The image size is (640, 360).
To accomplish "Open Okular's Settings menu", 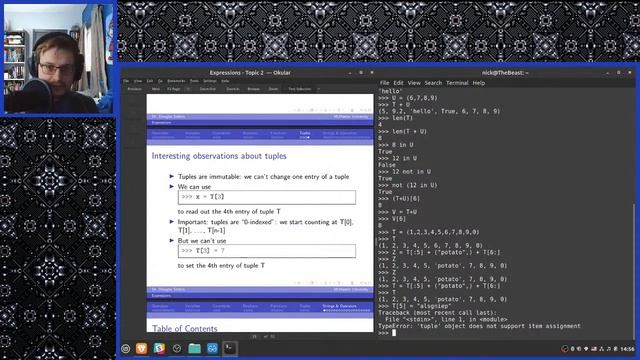I will [210, 81].
